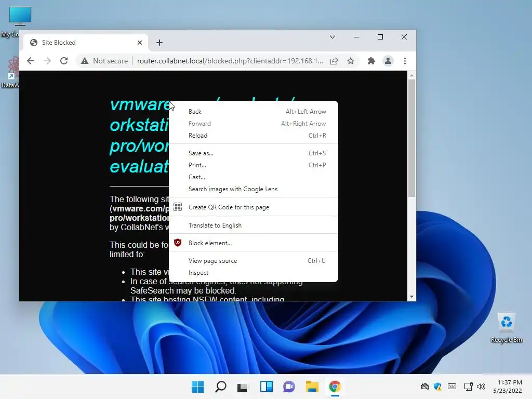Click the address bar URL

(x=230, y=61)
